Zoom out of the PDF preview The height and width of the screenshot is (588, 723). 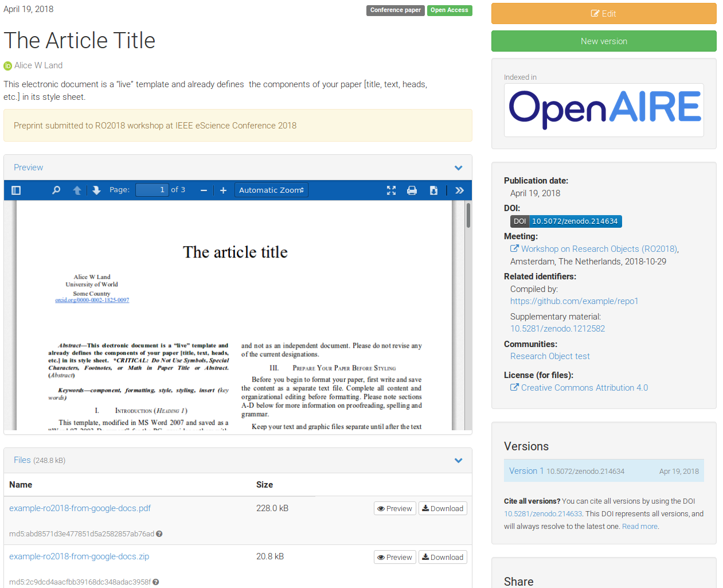click(204, 190)
